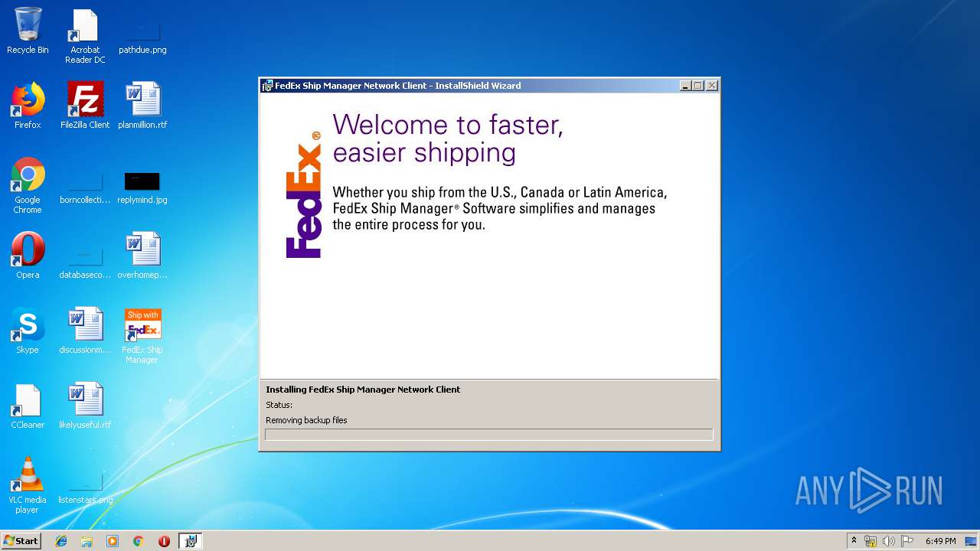Select discussionm... document icon

coord(85,331)
